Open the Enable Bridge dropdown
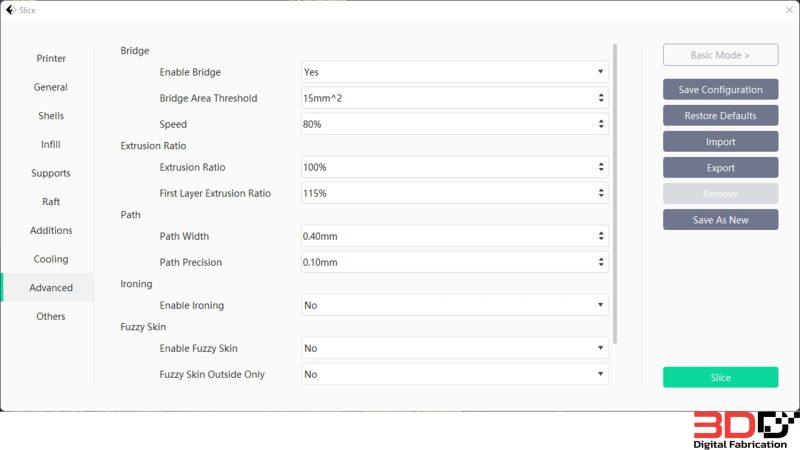The image size is (800, 450). coord(454,72)
